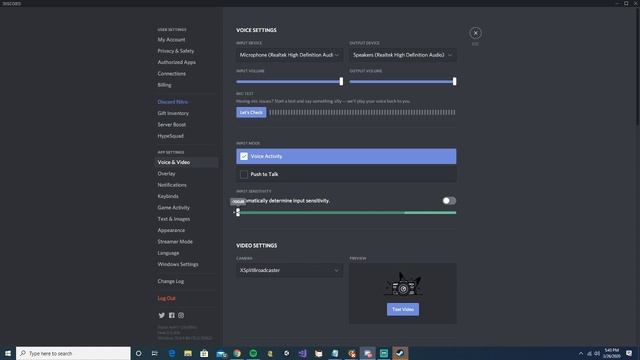This screenshot has width=640, height=360.
Task: Switch to Spotify in taskbar
Action: [253, 353]
